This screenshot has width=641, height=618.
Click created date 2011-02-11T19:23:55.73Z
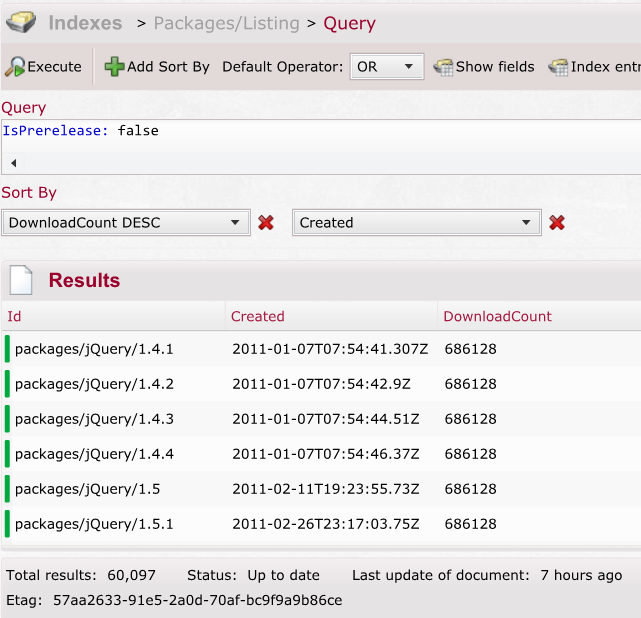(325, 489)
